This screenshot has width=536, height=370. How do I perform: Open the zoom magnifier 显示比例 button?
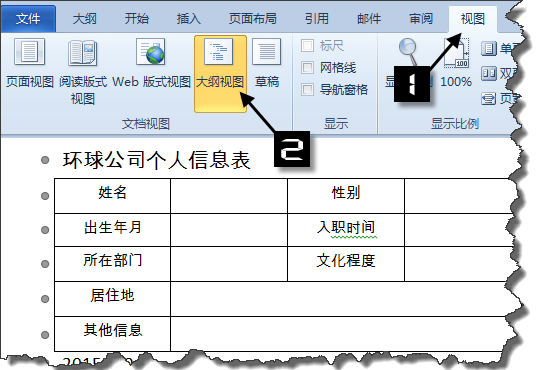pyautogui.click(x=409, y=63)
